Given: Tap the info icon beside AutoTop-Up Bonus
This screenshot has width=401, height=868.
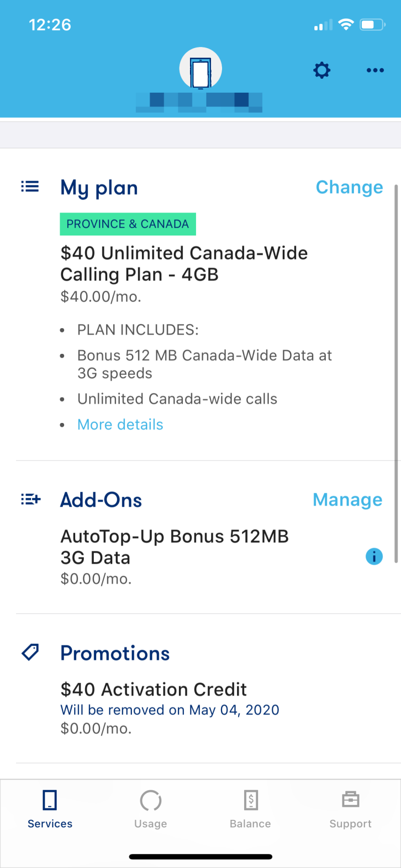Looking at the screenshot, I should tap(374, 556).
